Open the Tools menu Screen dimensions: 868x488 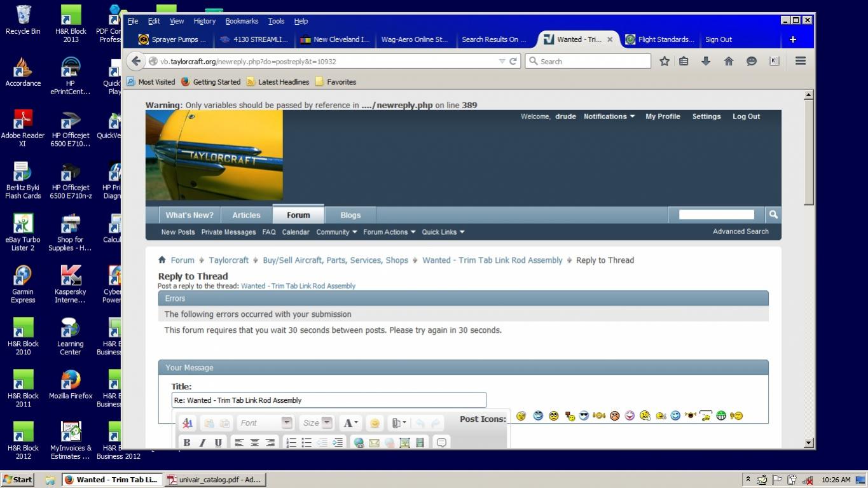point(276,21)
